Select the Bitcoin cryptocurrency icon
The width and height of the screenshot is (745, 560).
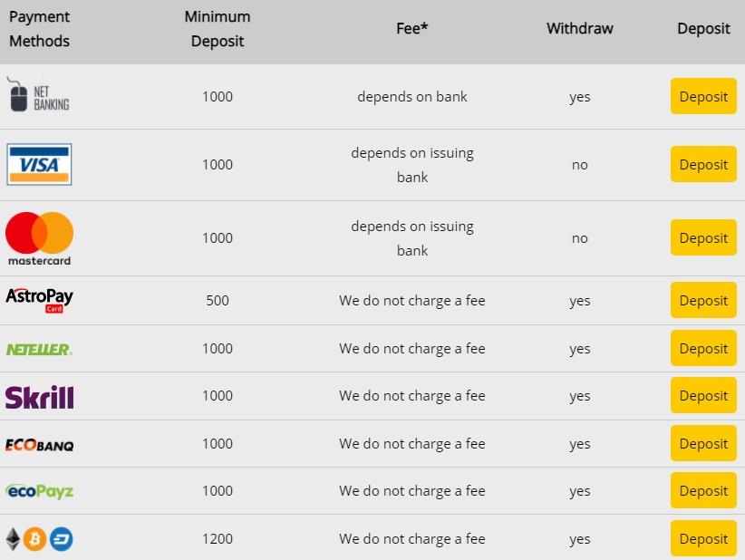[35, 539]
